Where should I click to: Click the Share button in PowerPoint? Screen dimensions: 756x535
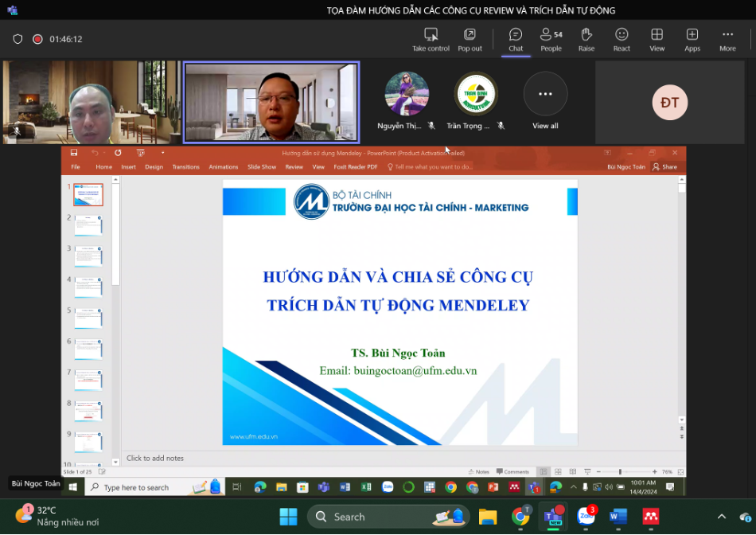[x=665, y=167]
